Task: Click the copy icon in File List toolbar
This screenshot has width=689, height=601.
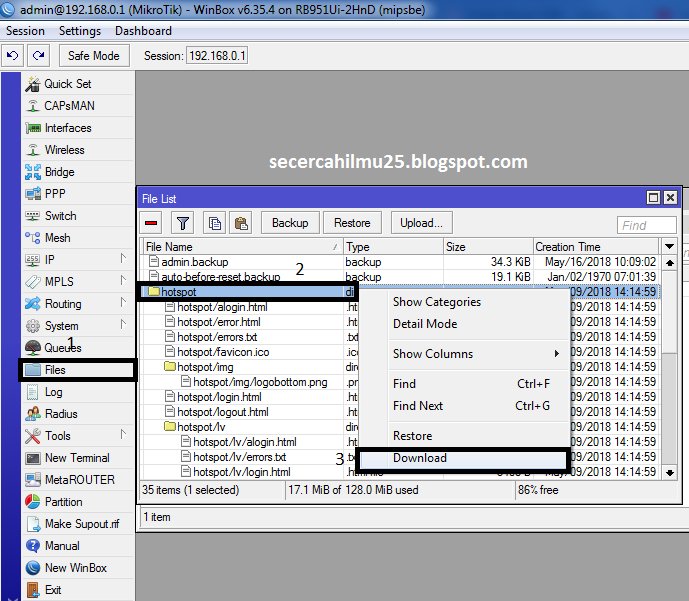Action: click(x=215, y=223)
